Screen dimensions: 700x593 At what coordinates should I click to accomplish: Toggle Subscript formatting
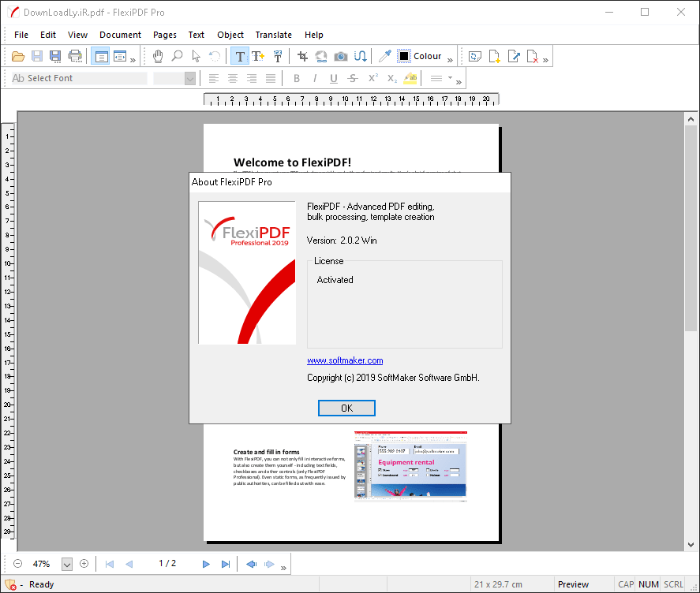392,79
